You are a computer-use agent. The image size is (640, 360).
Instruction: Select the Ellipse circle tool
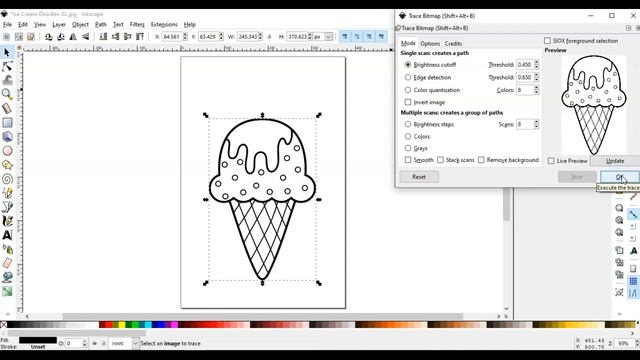click(x=7, y=151)
